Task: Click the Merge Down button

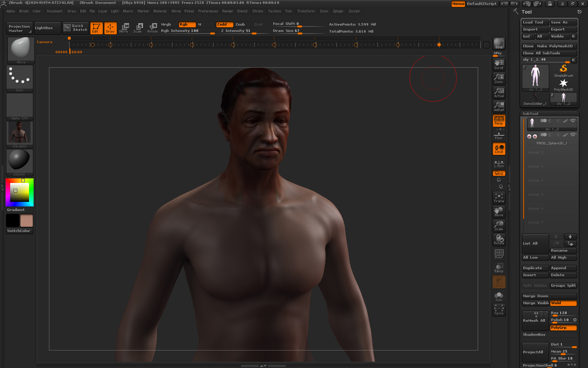Action: coord(549,296)
